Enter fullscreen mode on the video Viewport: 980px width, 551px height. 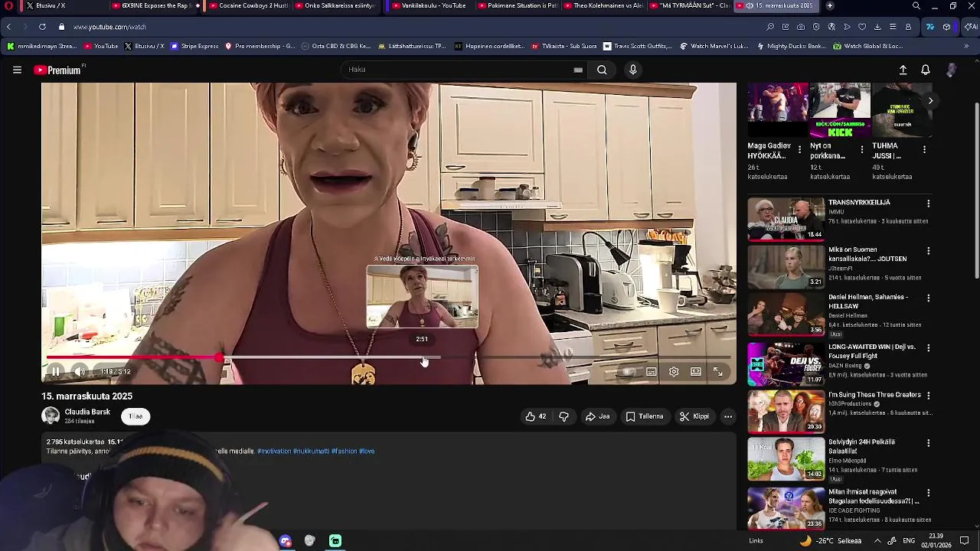(x=718, y=372)
